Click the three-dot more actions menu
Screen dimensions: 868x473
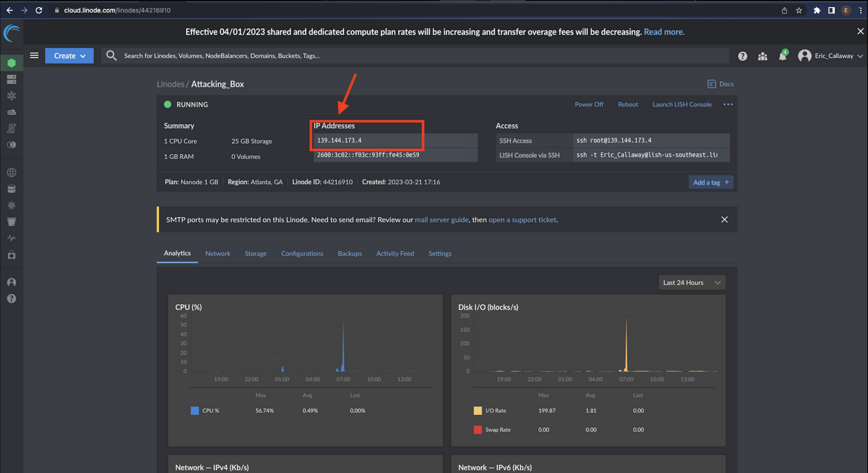click(728, 104)
